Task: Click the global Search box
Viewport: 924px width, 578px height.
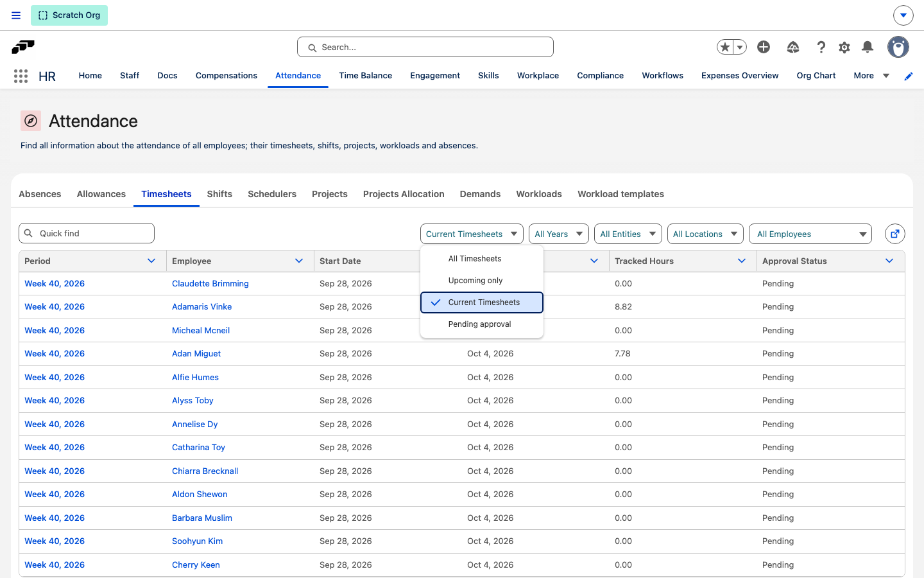Action: coord(425,47)
